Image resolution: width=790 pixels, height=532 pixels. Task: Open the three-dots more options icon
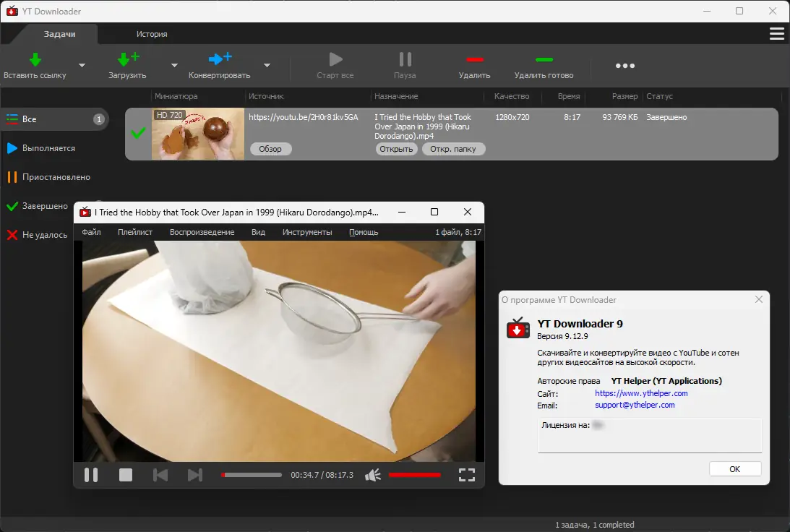(624, 66)
